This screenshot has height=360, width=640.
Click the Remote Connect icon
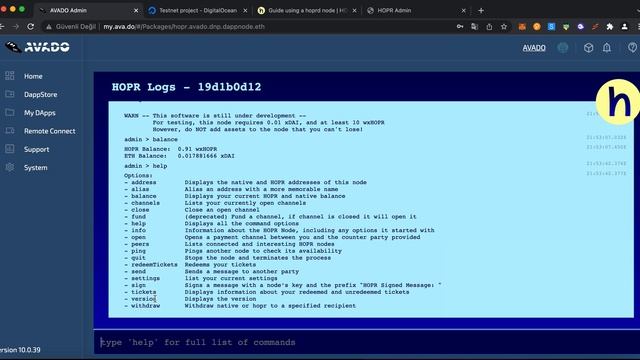coord(10,131)
